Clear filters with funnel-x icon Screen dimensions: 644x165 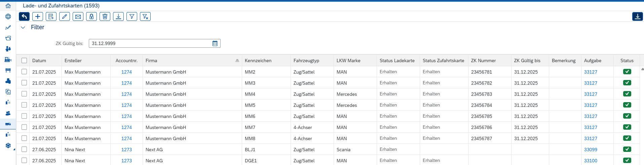(145, 16)
